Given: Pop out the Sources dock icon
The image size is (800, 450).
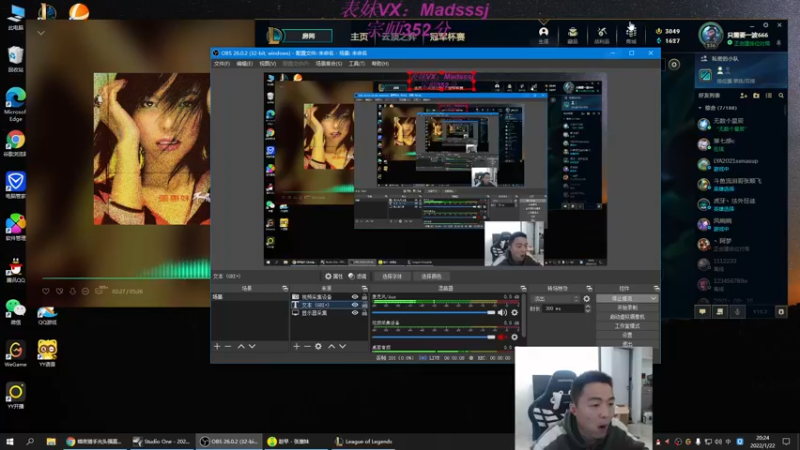Looking at the screenshot, I should (x=364, y=288).
